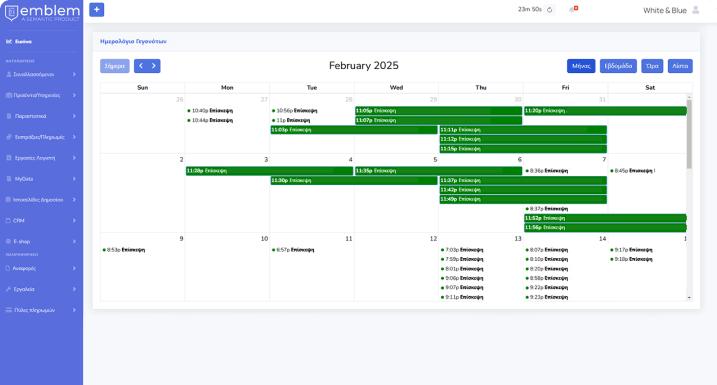Open the 11:05p Επίσκεψη green event bar
The width and height of the screenshot is (717, 385).
click(x=439, y=111)
